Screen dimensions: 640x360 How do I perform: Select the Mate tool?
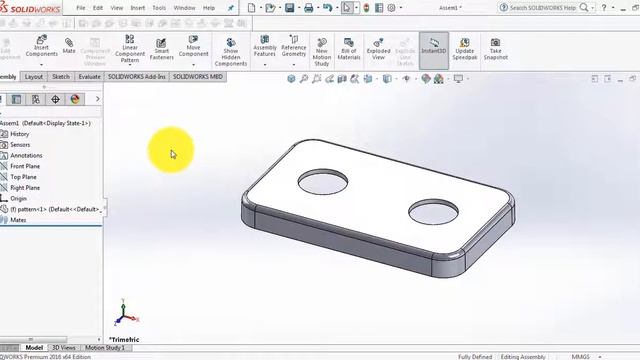pyautogui.click(x=69, y=46)
